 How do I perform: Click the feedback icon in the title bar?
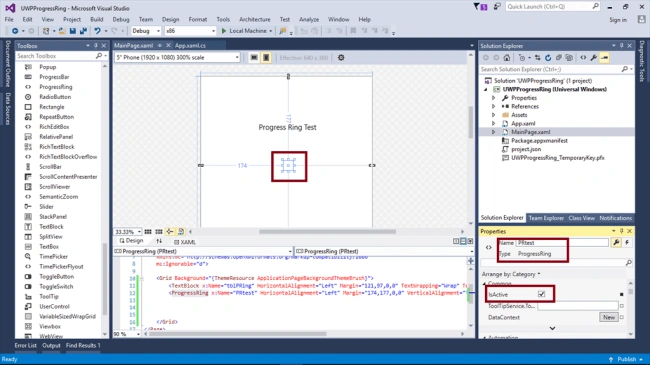click(497, 7)
